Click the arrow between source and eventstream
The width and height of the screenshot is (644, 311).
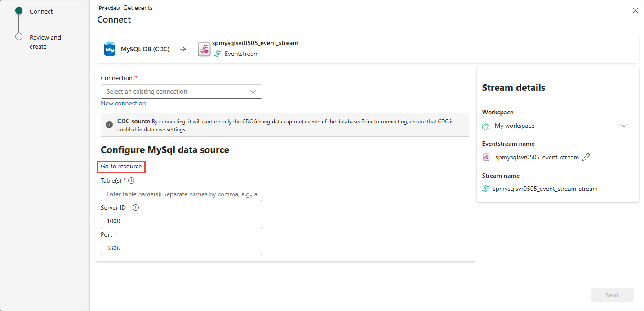[x=183, y=49]
